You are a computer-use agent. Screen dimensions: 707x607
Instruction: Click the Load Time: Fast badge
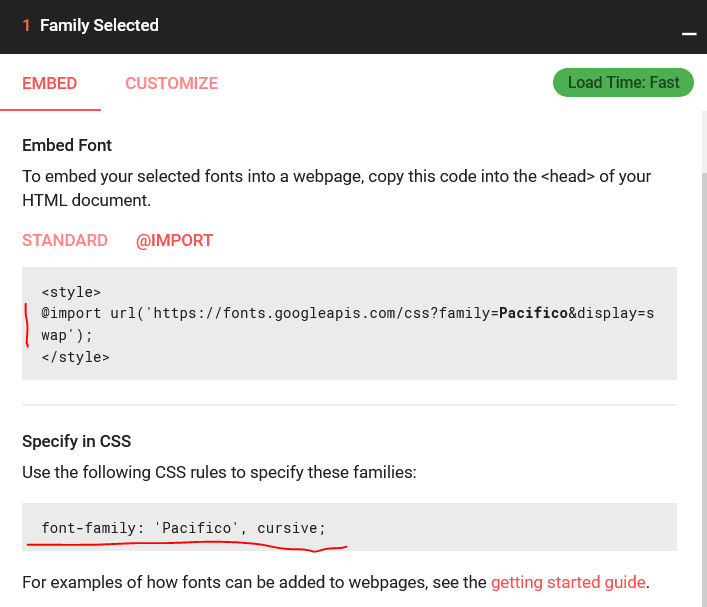click(x=623, y=83)
